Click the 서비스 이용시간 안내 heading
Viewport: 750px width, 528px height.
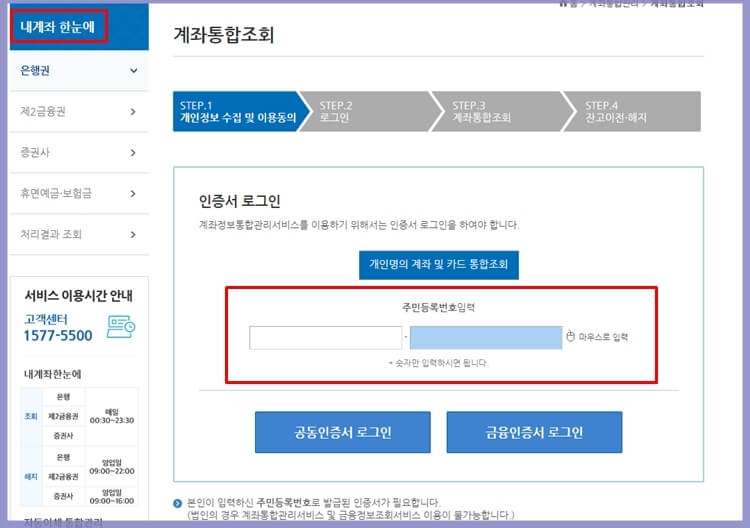point(78,296)
